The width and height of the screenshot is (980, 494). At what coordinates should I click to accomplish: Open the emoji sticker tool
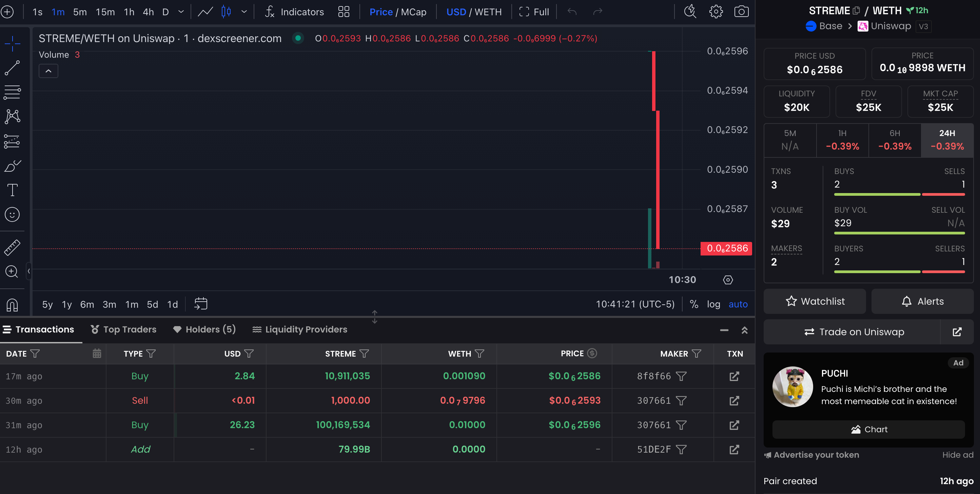click(x=12, y=215)
